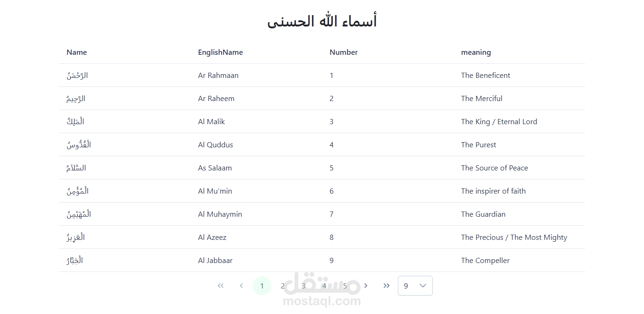Select the Al Malik table row
This screenshot has height=314, width=644.
tap(322, 122)
